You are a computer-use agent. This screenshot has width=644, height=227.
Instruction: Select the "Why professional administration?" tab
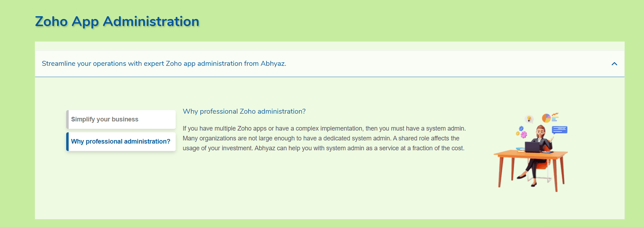pyautogui.click(x=121, y=141)
